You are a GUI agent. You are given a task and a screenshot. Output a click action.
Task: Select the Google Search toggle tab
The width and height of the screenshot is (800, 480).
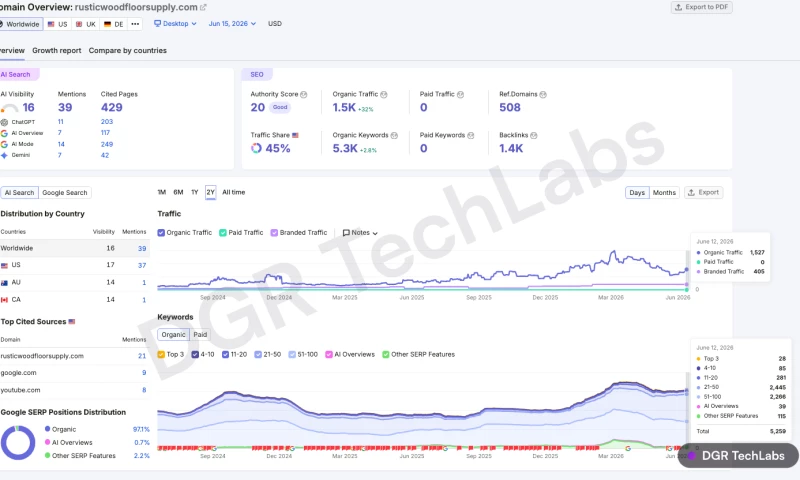pyautogui.click(x=65, y=192)
